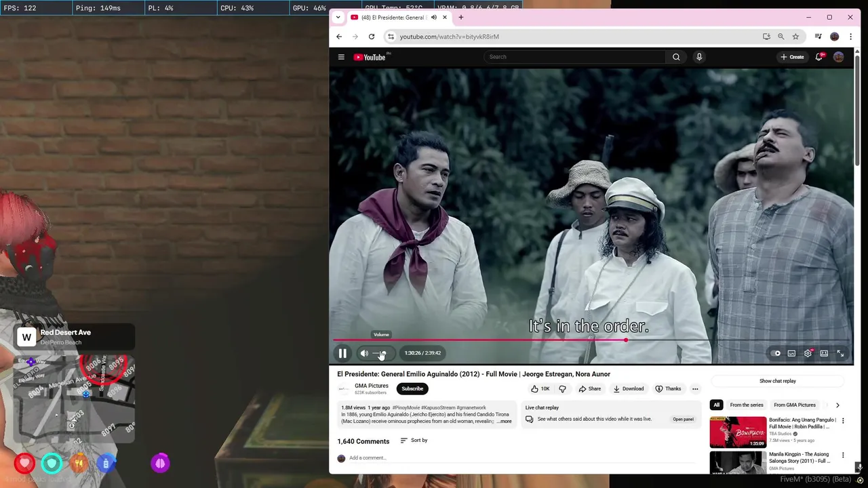Open site information icon in address bar
This screenshot has width=868, height=488.
(x=391, y=37)
